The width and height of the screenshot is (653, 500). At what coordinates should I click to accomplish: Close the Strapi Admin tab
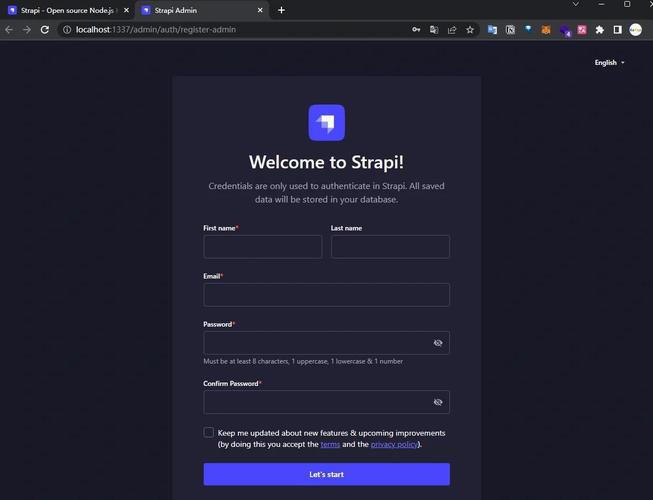260,10
